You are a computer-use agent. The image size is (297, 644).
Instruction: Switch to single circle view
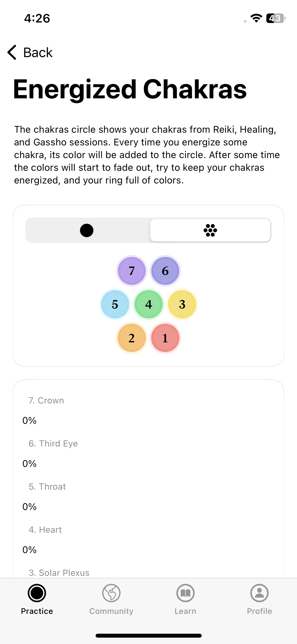(87, 230)
